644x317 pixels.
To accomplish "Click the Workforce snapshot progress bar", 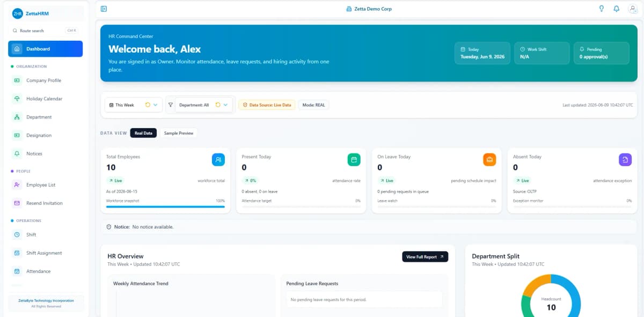I will (165, 207).
